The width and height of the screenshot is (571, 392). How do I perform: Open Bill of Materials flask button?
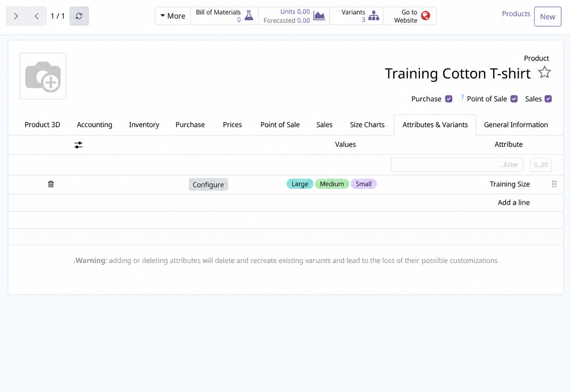(x=225, y=16)
